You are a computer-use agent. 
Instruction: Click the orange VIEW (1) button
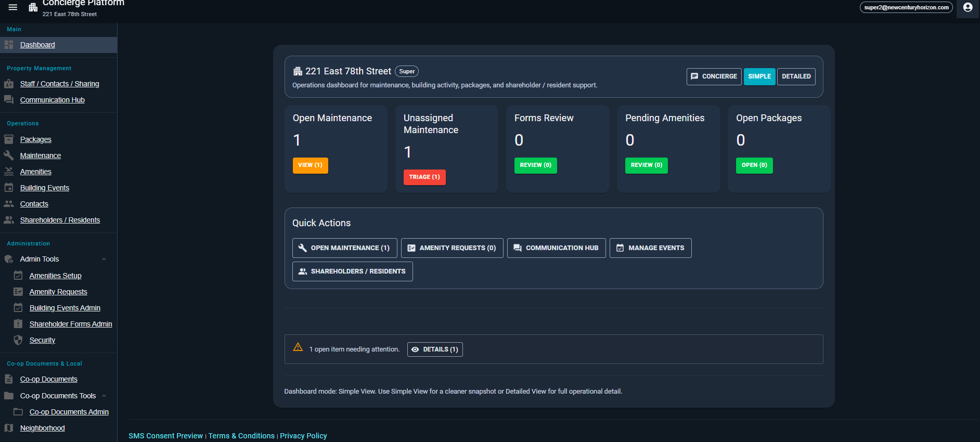311,165
